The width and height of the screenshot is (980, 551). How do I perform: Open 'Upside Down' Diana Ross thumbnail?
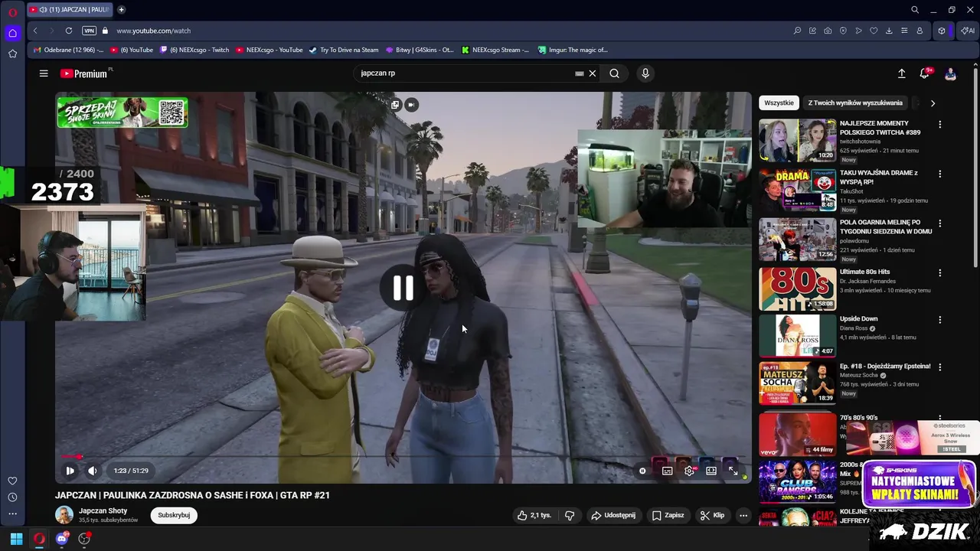(798, 335)
